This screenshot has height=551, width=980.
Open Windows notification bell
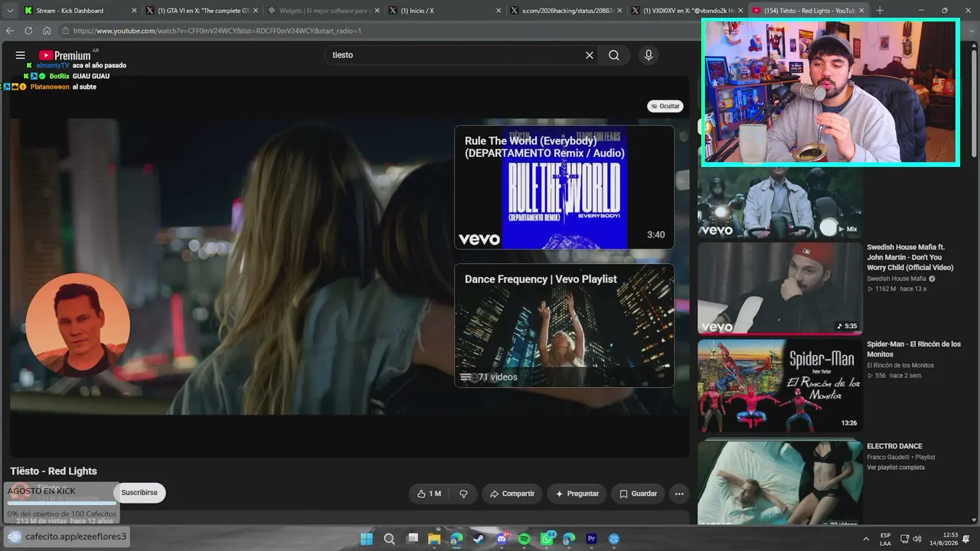point(966,539)
